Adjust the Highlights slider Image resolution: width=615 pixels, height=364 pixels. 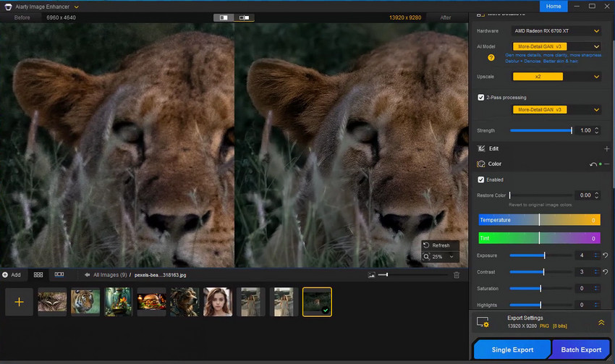click(540, 305)
